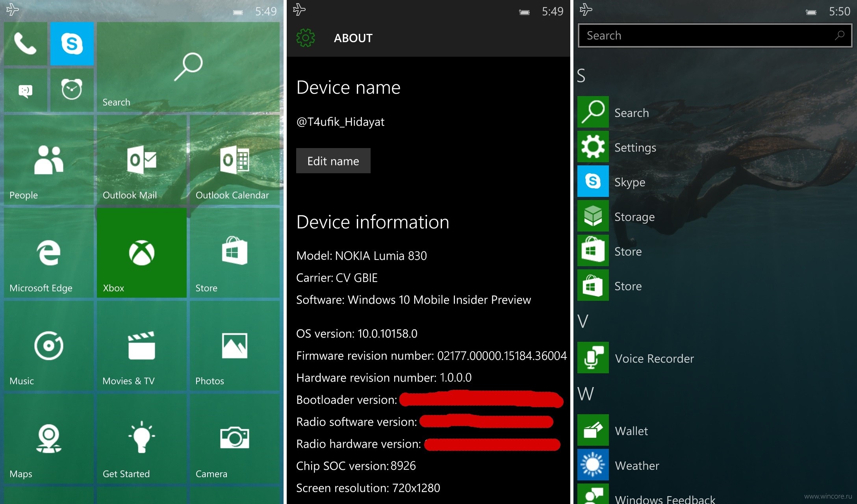Tap the wide Search tile on Start

tap(188, 67)
